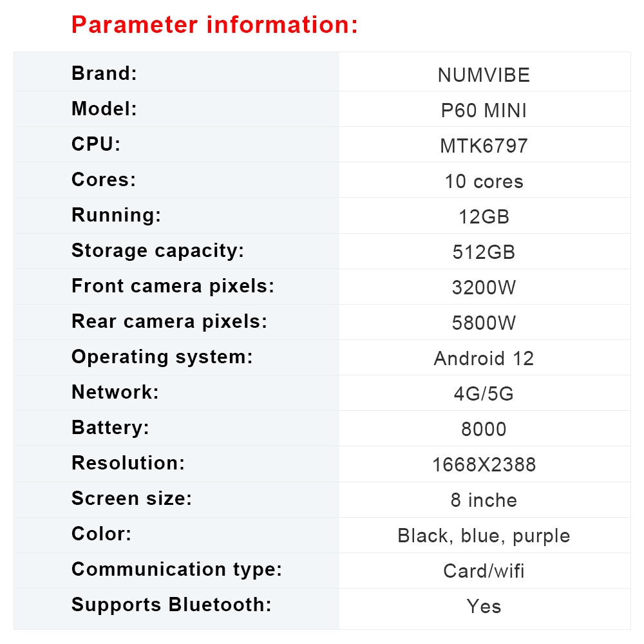Select the 3200W front camera value

tap(484, 288)
